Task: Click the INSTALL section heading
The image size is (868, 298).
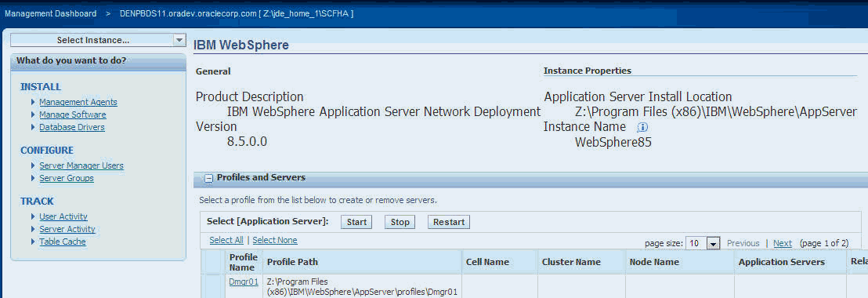Action: click(41, 87)
